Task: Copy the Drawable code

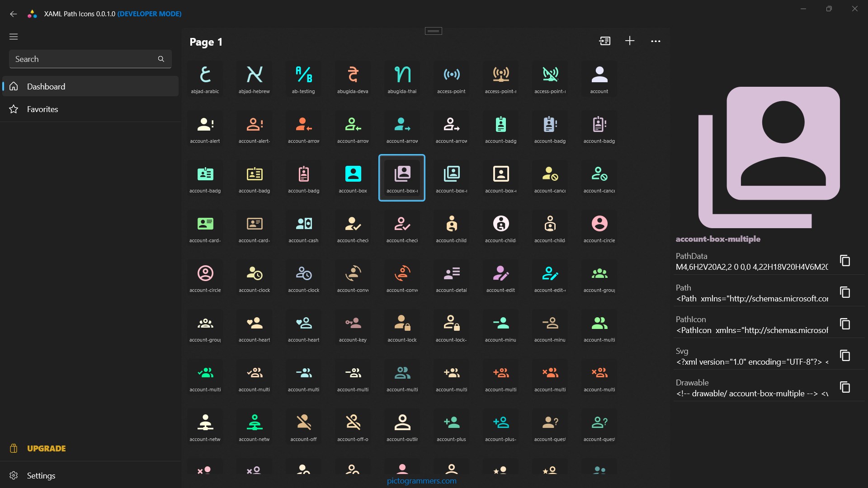Action: coord(844,387)
